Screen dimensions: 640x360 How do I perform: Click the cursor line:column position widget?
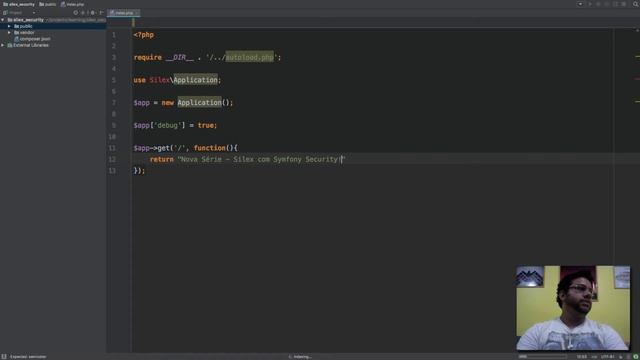(x=582, y=357)
